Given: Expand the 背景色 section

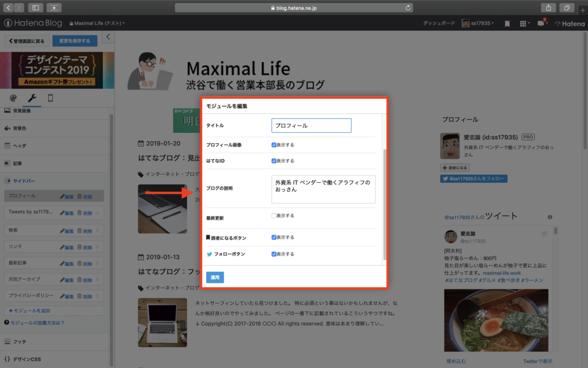Looking at the screenshot, I should 55,128.
